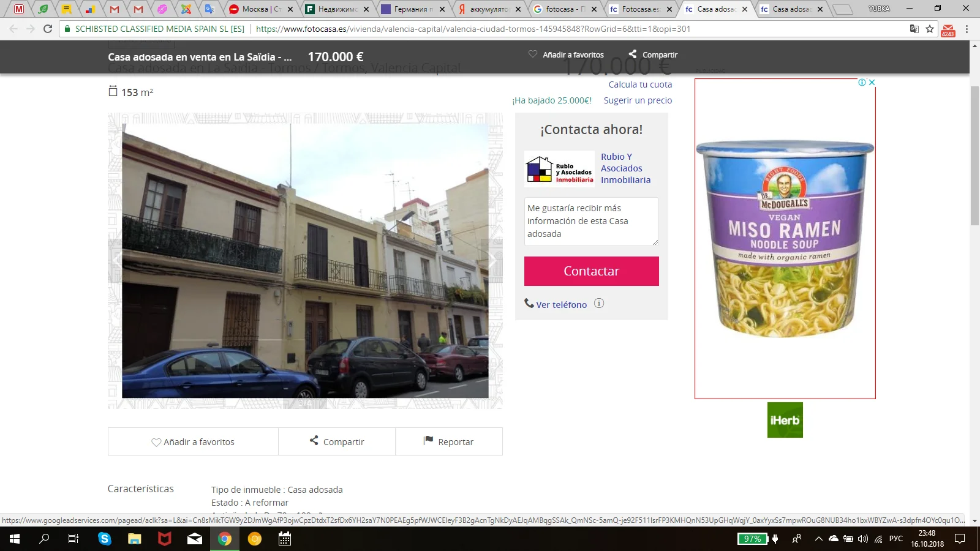Close the active Casa adosada tab

pos(745,9)
